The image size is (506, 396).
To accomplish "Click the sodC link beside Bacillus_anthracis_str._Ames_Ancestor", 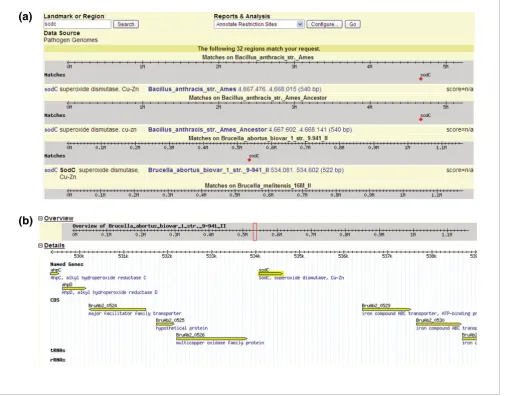I will click(x=51, y=129).
